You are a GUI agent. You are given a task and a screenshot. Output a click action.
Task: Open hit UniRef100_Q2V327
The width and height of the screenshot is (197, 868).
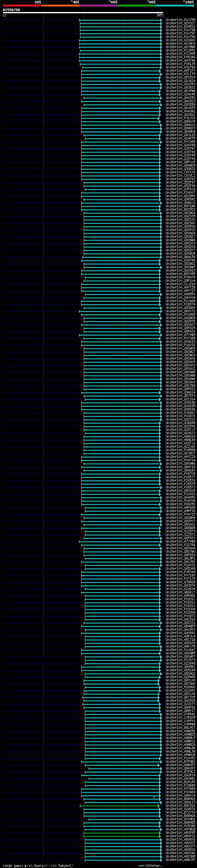click(180, 23)
